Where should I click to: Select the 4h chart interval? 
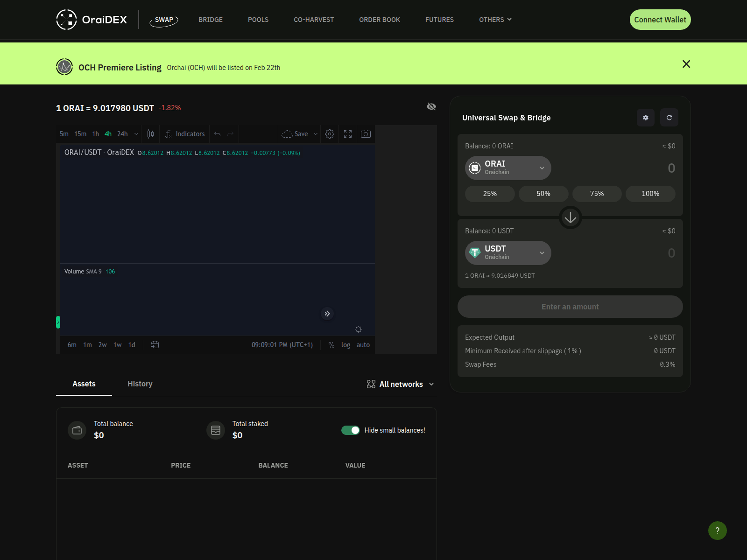[x=108, y=134]
